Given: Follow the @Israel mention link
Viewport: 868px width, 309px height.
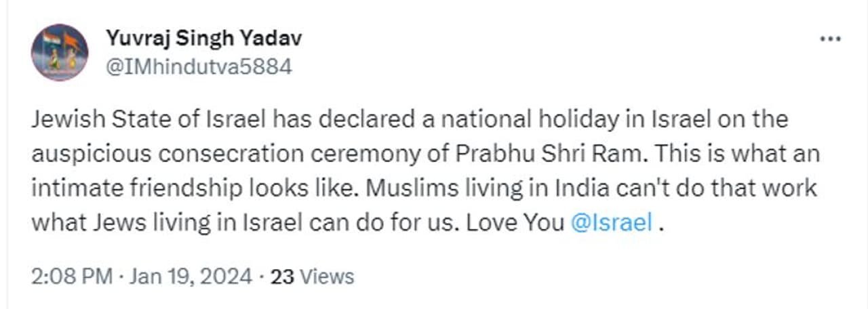Looking at the screenshot, I should 612,222.
